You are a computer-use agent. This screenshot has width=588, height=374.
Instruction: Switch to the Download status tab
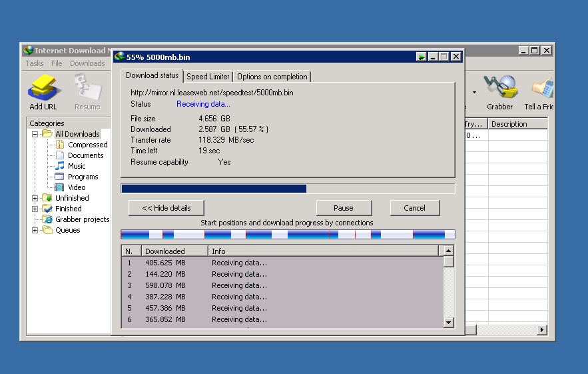tap(152, 75)
